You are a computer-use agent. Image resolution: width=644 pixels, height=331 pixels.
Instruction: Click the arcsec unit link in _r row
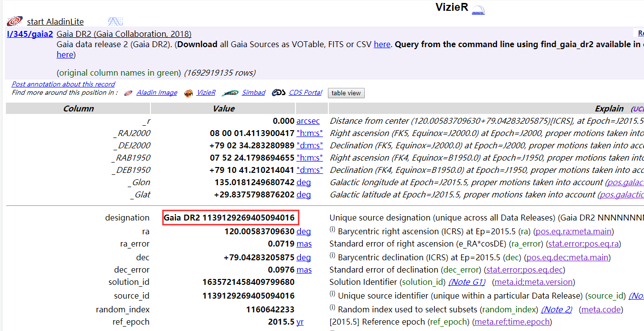(x=308, y=121)
